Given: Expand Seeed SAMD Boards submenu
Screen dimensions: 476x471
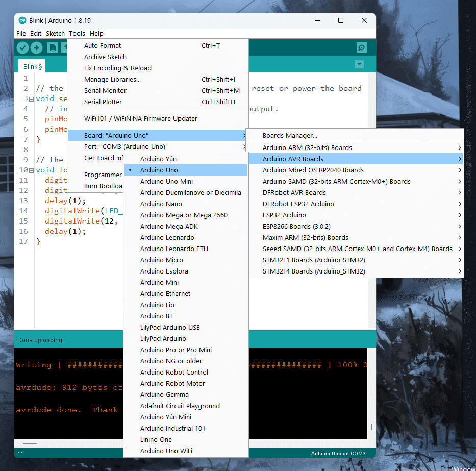Looking at the screenshot, I should point(356,249).
